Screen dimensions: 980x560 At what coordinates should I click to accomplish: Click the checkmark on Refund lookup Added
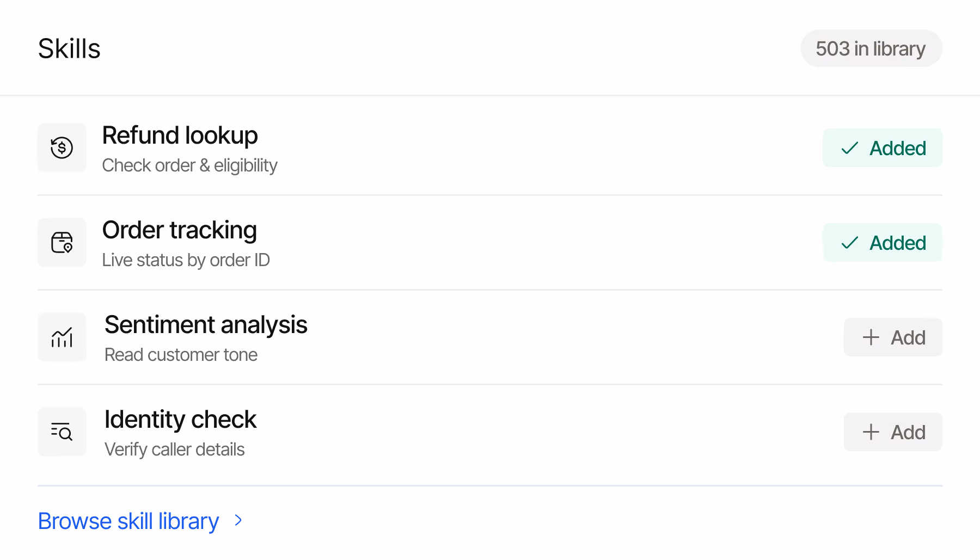pos(849,148)
